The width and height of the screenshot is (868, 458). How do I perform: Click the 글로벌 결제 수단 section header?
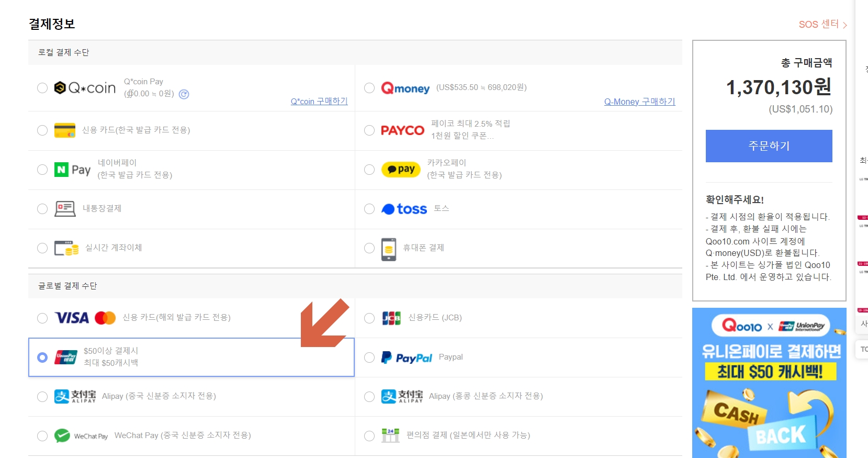point(67,286)
